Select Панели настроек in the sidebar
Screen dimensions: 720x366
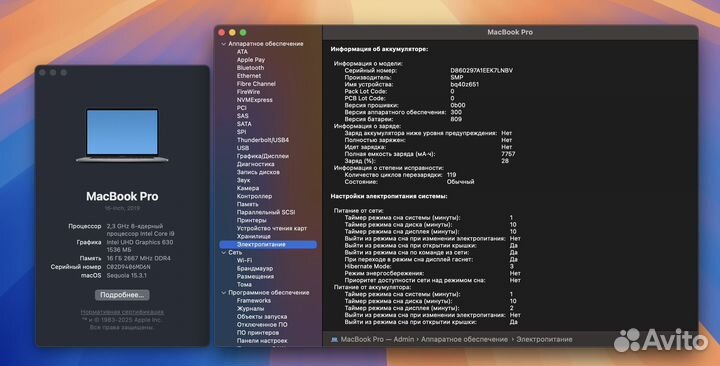click(x=262, y=341)
